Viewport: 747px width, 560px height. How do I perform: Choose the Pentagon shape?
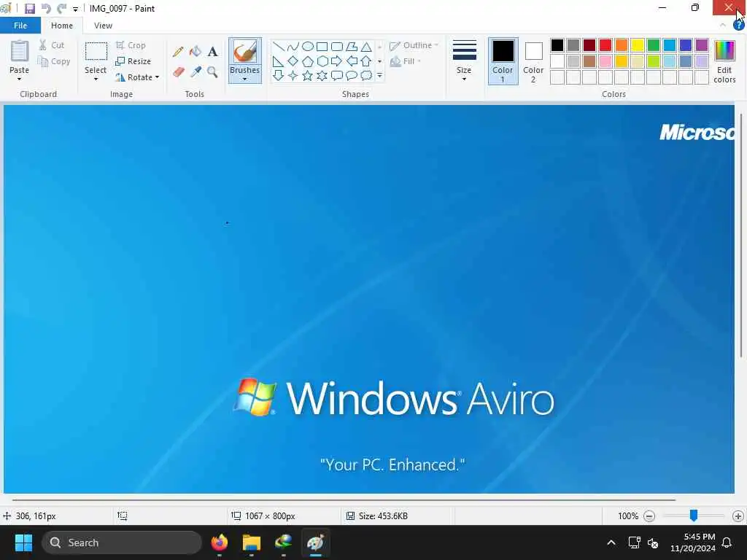pyautogui.click(x=308, y=61)
